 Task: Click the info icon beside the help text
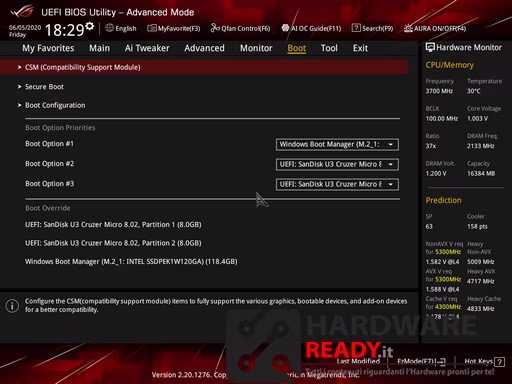pyautogui.click(x=12, y=305)
